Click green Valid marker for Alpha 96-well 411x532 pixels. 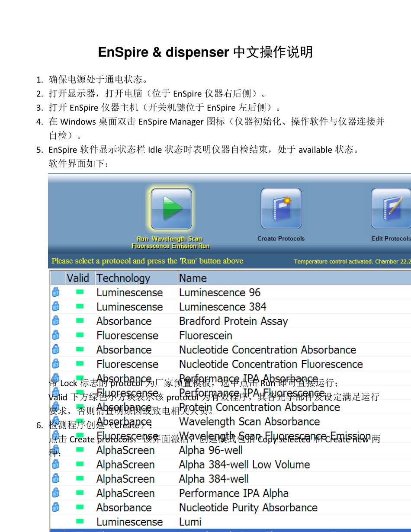(x=80, y=450)
